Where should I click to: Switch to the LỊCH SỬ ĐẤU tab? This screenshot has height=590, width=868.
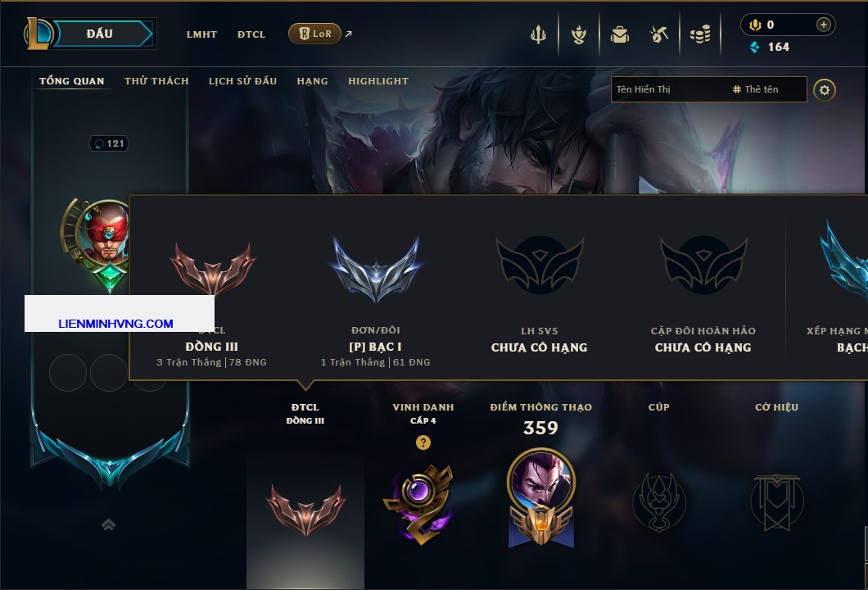coord(242,81)
